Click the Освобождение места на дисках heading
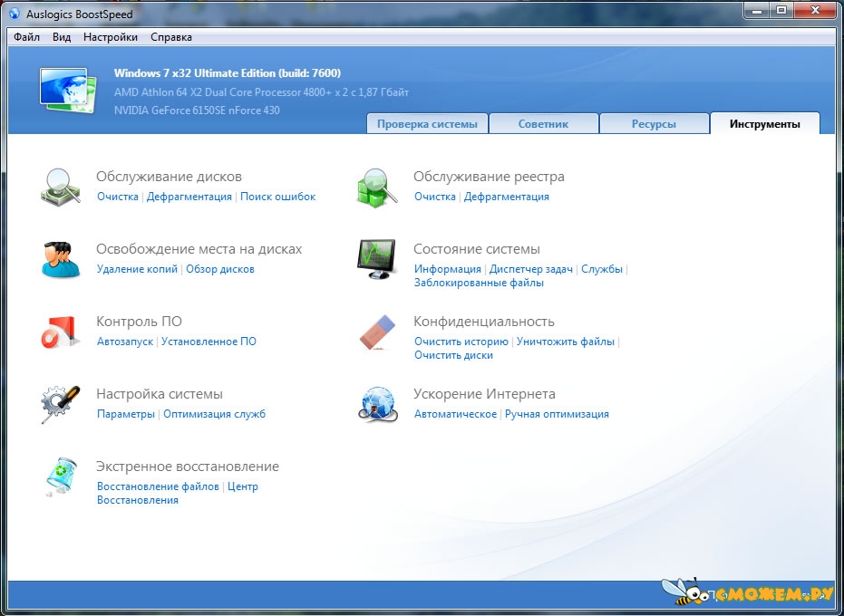The width and height of the screenshot is (844, 616). [x=199, y=249]
